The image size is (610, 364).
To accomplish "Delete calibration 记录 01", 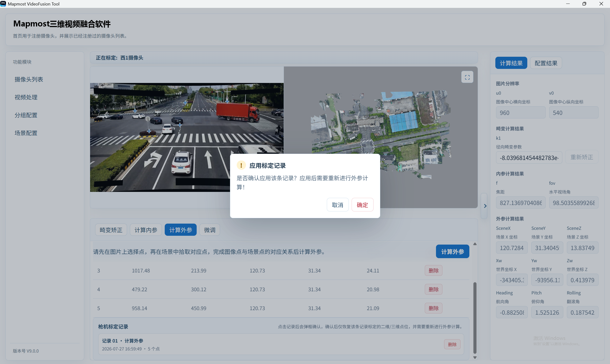I will (452, 344).
